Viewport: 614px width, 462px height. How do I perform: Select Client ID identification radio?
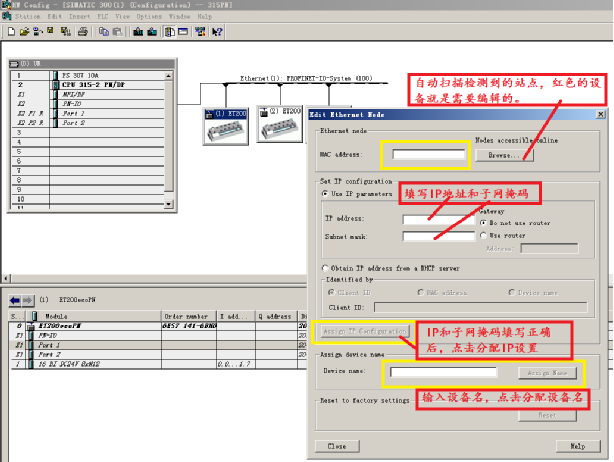click(x=331, y=292)
